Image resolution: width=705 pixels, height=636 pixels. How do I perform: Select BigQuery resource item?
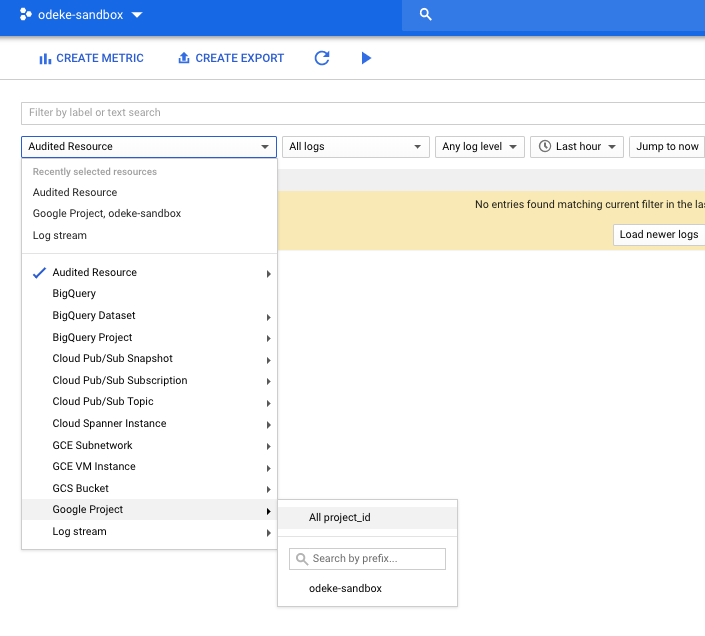[149, 294]
